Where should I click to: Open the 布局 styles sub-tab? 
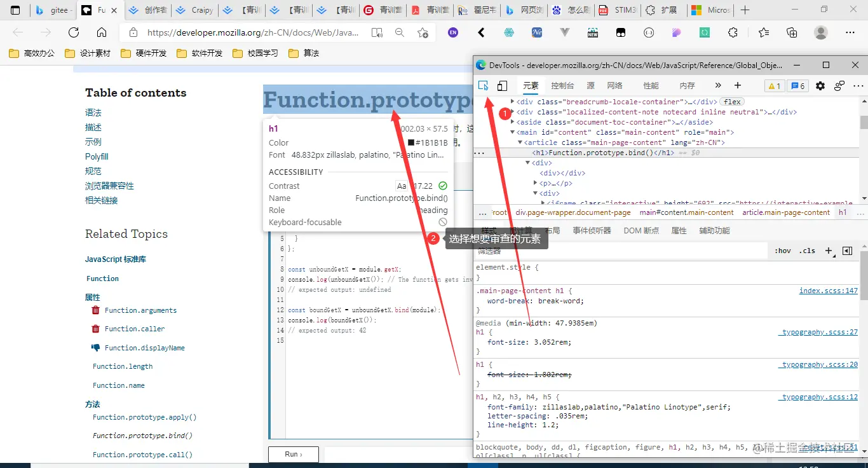point(552,231)
